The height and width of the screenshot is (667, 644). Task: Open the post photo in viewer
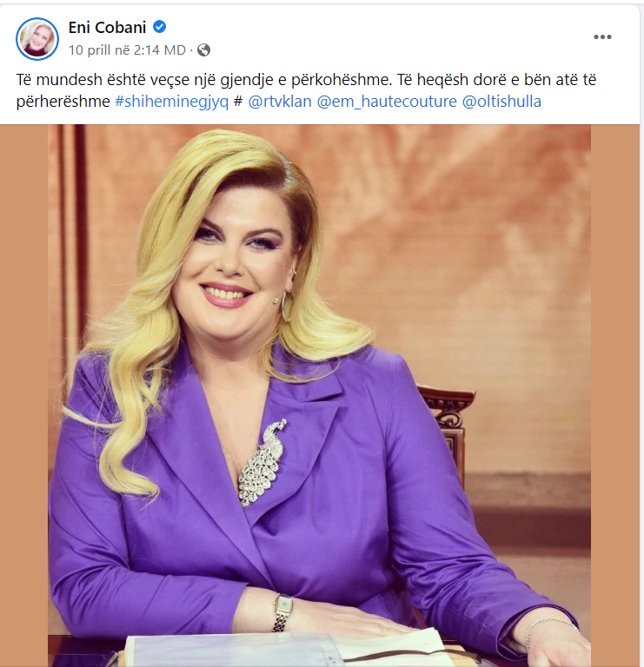coord(319,396)
